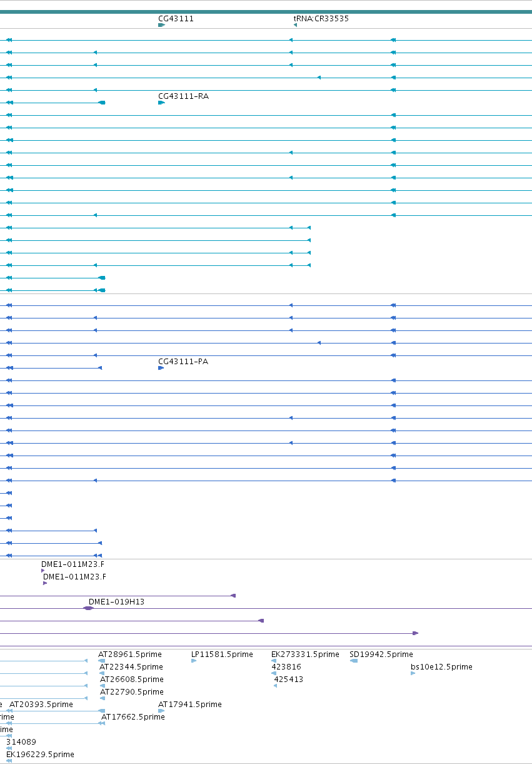Click the 314089 feature label
Image resolution: width=532 pixels, height=764 pixels.
tap(21, 742)
